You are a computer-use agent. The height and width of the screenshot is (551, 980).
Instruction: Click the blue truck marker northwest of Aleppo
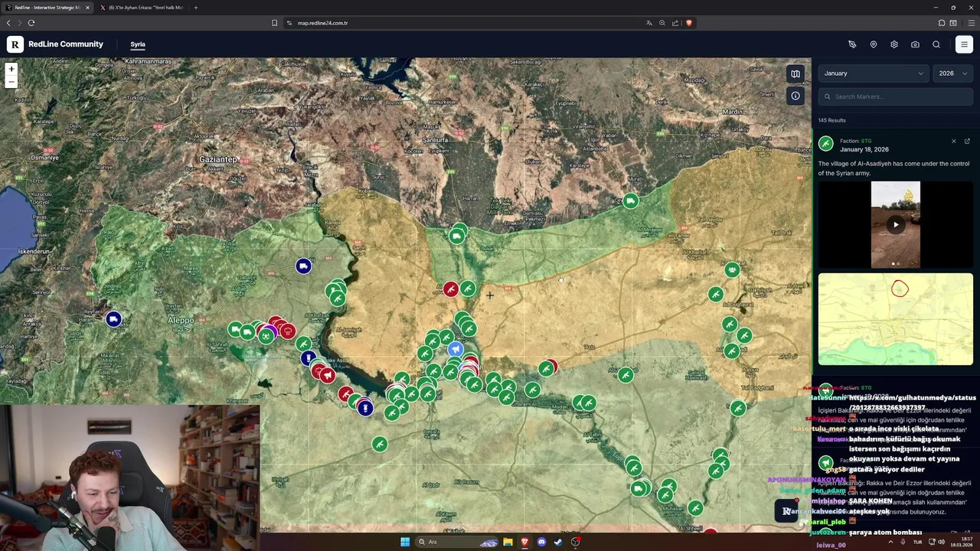[x=303, y=266]
